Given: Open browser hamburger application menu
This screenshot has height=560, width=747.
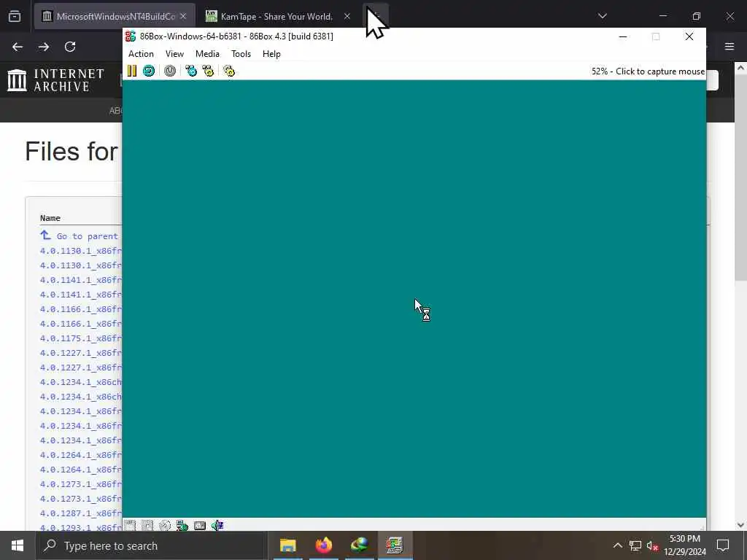Looking at the screenshot, I should click(729, 47).
